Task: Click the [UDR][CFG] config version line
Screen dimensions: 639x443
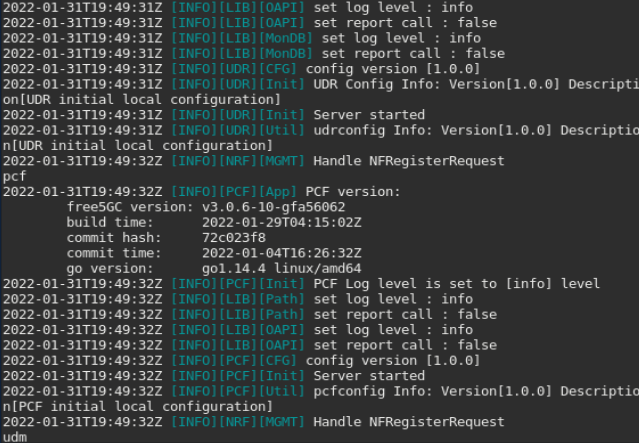Action: click(x=241, y=69)
